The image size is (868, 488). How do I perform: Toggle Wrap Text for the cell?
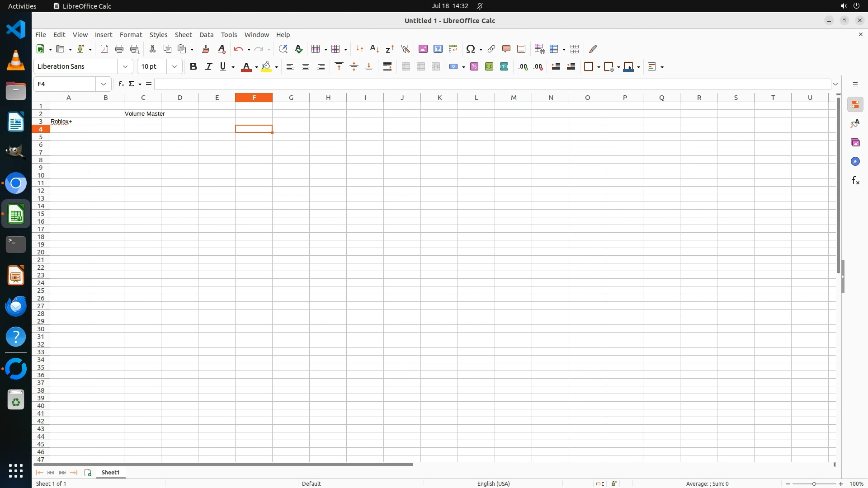pos(387,67)
